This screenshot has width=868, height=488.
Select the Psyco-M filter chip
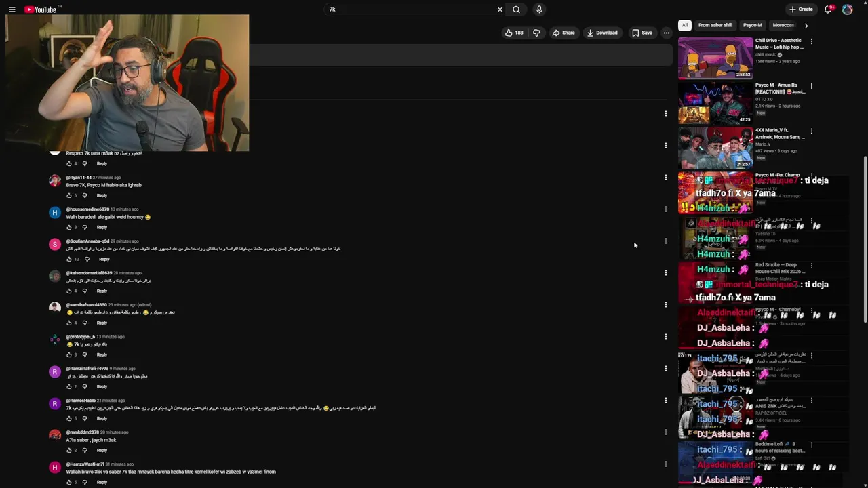[753, 25]
